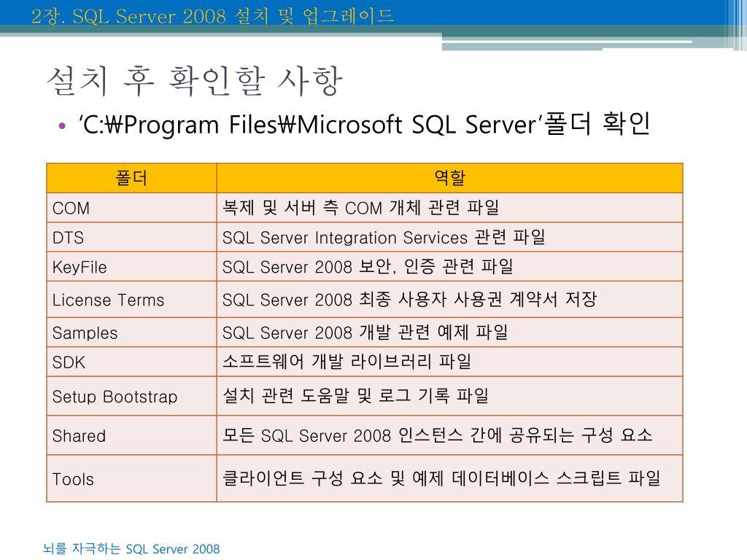The width and height of the screenshot is (747, 560).
Task: Select the slide title '설치 후 확인할 사항'
Action: click(x=195, y=81)
